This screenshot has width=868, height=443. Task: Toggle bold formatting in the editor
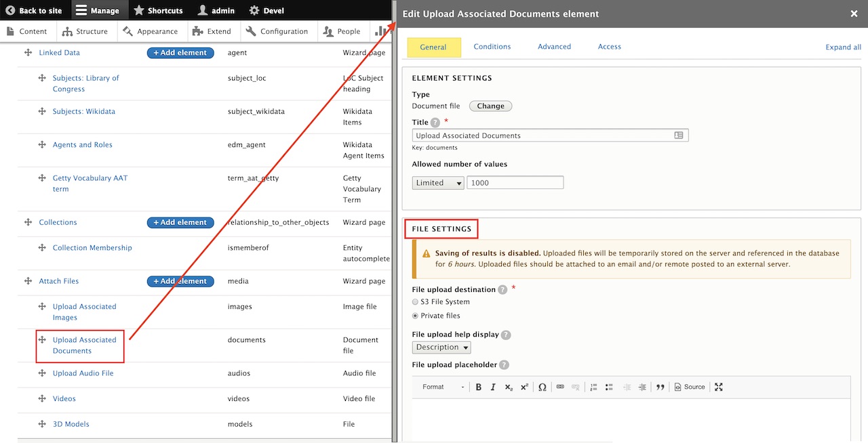click(478, 387)
